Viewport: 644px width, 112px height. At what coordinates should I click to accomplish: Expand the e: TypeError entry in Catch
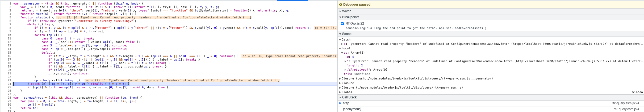342,44
